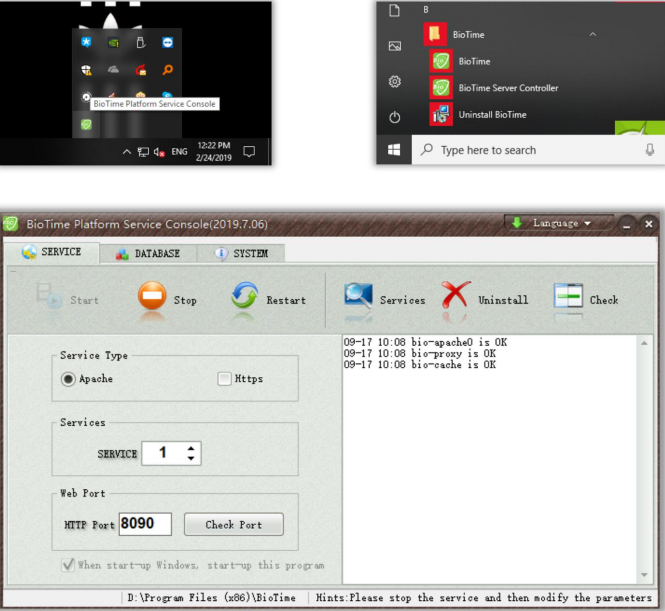Click the log pane scrollbar up arrow
The image size is (665, 611).
pos(644,343)
